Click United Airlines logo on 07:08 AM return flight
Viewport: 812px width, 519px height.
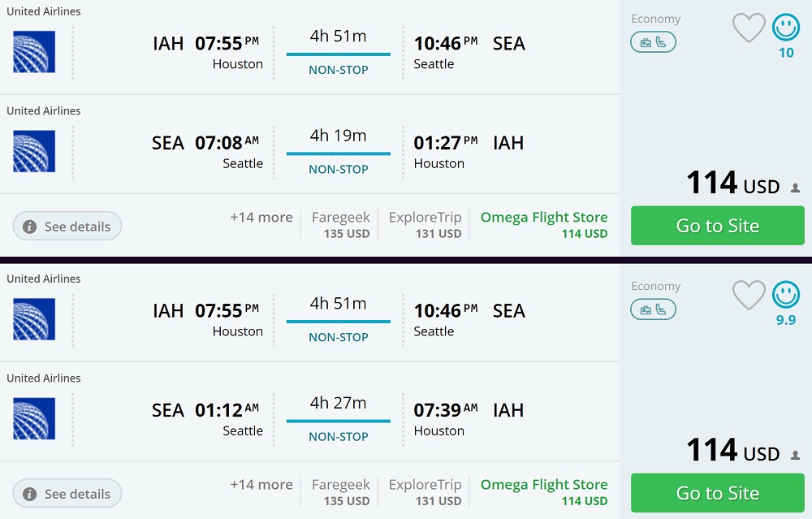tap(34, 151)
